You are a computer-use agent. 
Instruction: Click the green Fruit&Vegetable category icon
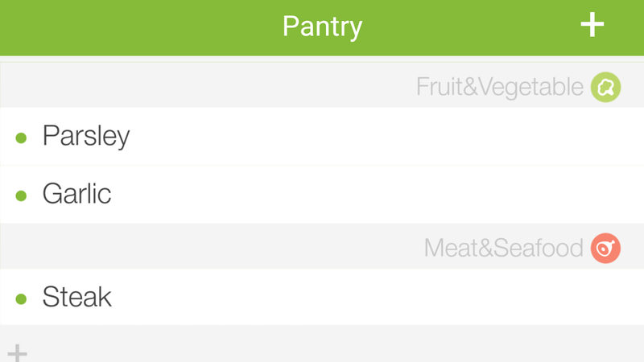point(605,87)
